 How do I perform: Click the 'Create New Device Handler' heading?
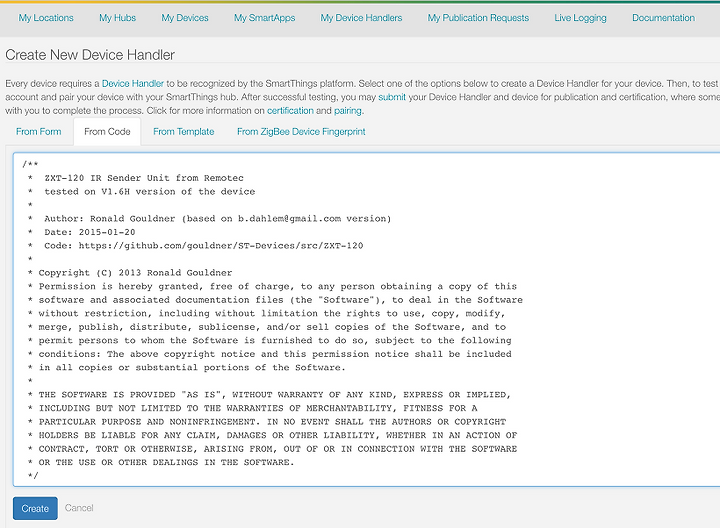(90, 55)
